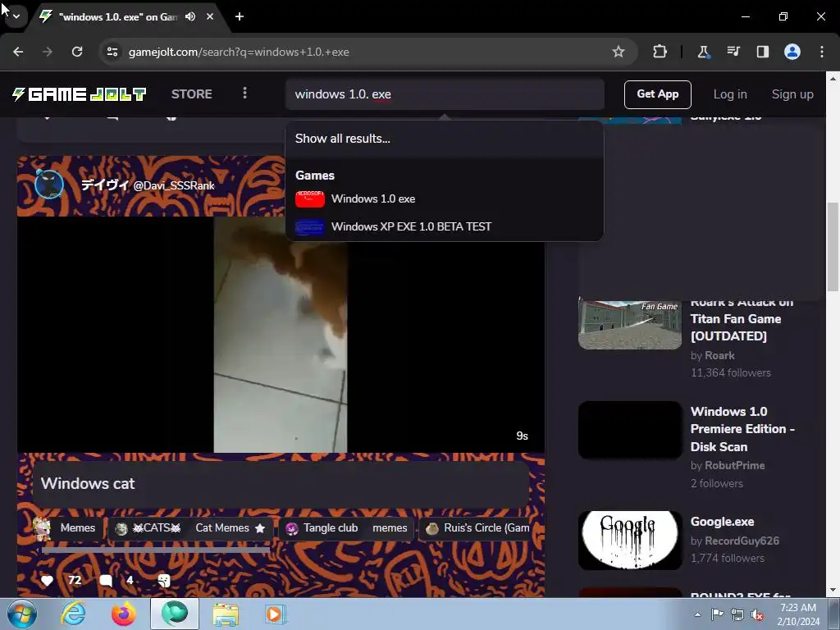The width and height of the screenshot is (840, 630).
Task: Open the Log in link
Action: tap(729, 94)
